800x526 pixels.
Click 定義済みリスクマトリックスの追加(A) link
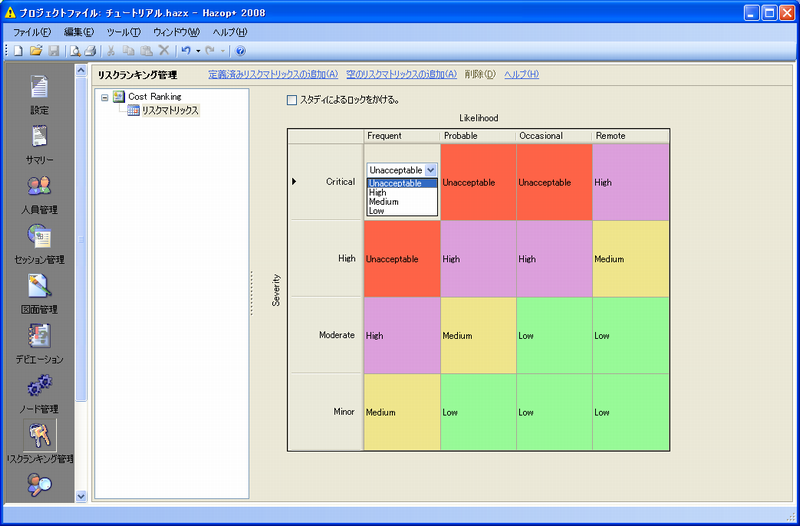[x=273, y=74]
